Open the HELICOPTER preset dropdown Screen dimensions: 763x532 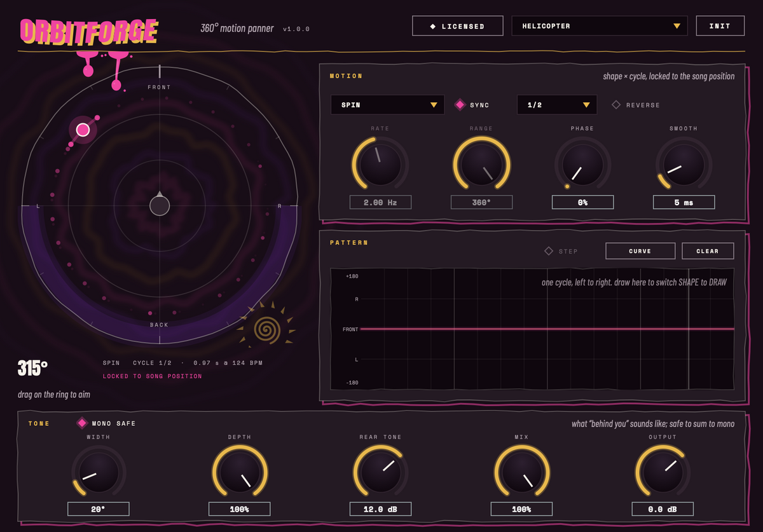[x=600, y=26]
